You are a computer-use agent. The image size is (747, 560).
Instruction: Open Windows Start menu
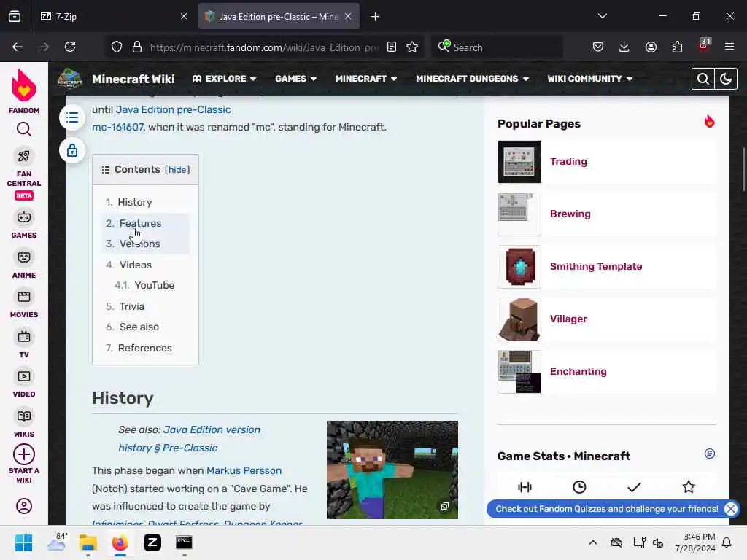24,542
